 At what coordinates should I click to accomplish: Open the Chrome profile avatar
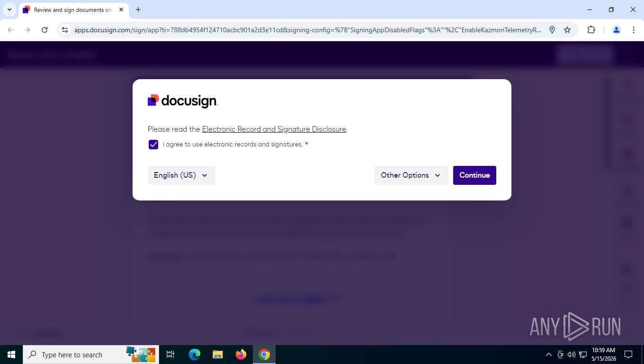click(617, 30)
